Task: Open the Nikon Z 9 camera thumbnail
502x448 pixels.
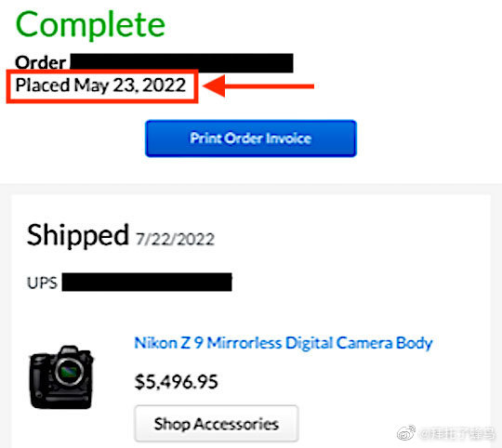Action: tap(61, 377)
